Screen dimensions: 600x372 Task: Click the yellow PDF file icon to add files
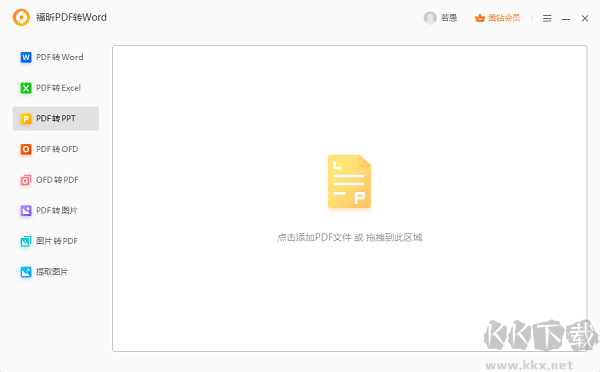(349, 181)
